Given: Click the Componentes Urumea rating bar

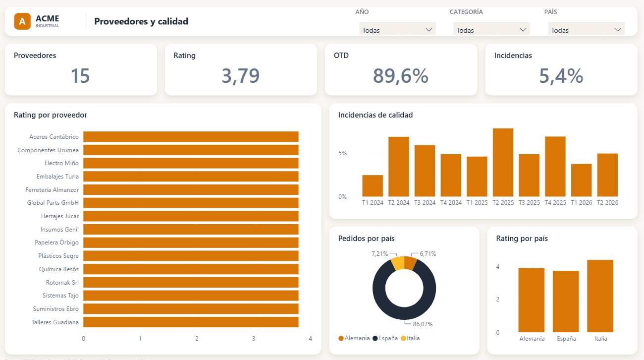Looking at the screenshot, I should (x=191, y=150).
